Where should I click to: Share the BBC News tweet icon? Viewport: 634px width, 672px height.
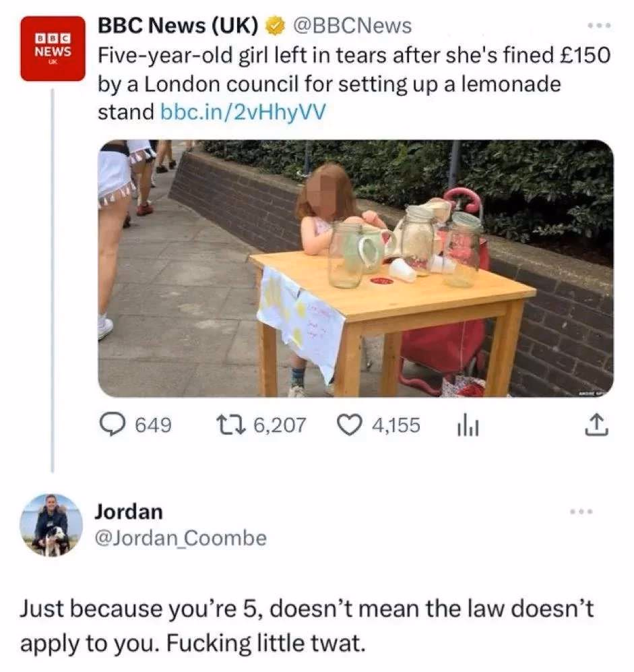coord(596,425)
